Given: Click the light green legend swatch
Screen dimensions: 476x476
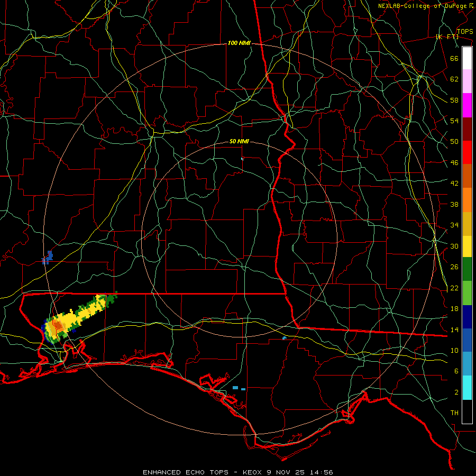Looking at the screenshot, I should pyautogui.click(x=467, y=293).
